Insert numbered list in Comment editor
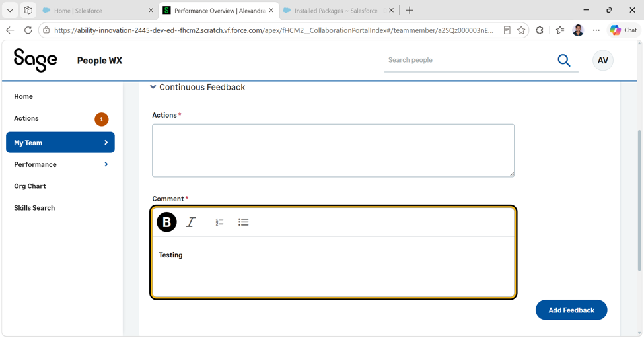 [219, 222]
